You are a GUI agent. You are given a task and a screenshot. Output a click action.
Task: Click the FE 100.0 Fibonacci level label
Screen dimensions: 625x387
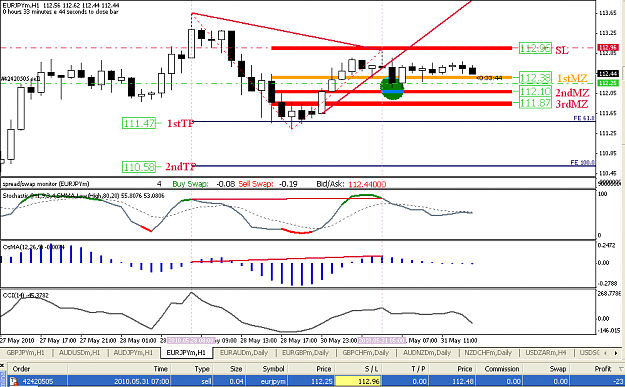582,162
